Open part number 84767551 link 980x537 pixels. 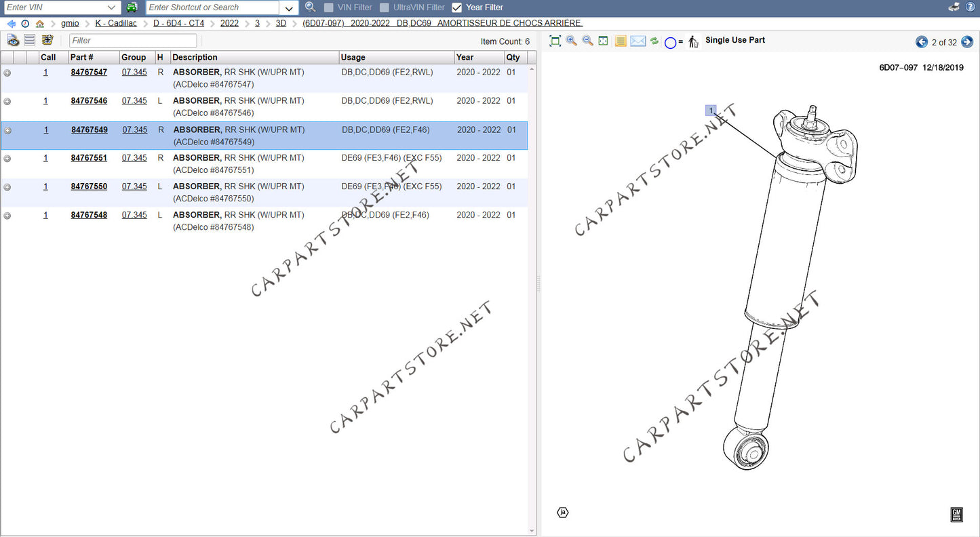(89, 158)
